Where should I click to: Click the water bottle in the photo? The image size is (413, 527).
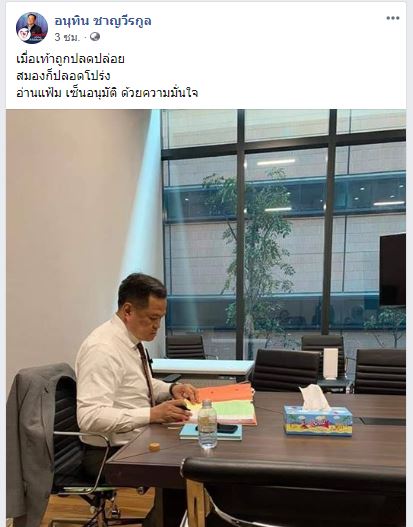point(207,424)
